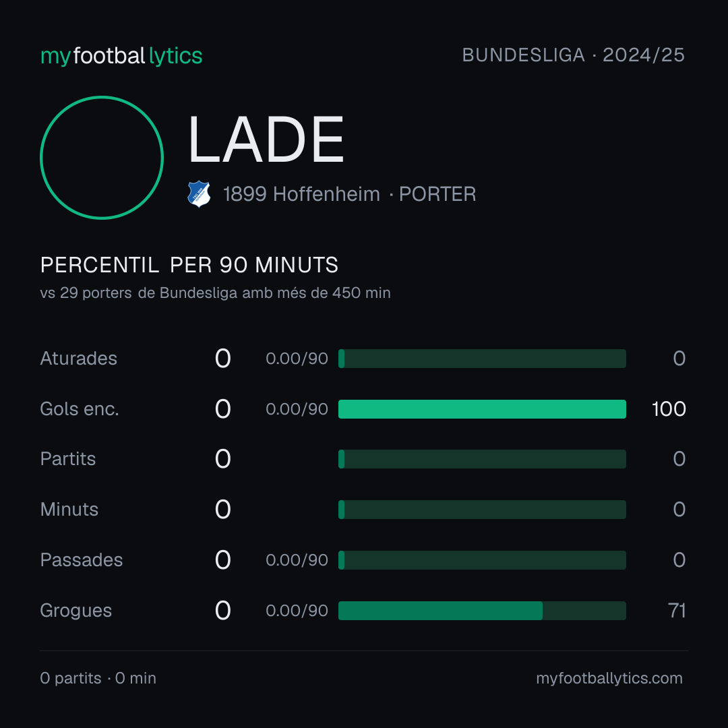Click the 1899 Hoffenheim club crest icon
The image size is (728, 728).
(199, 193)
